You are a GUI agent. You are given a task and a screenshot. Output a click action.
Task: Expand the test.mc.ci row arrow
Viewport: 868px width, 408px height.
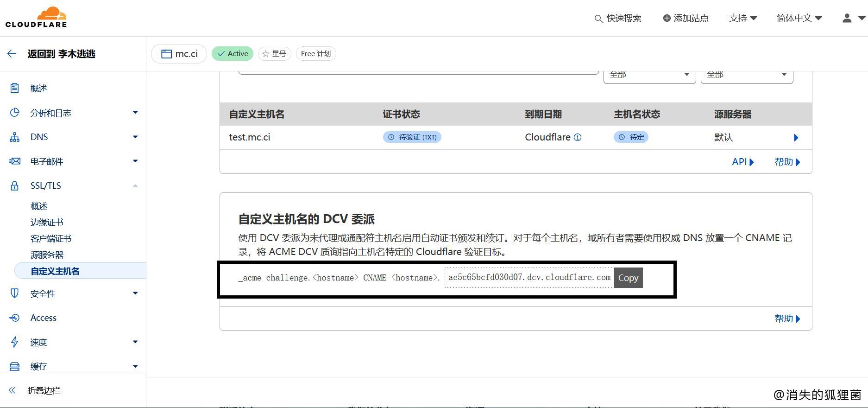tap(796, 138)
